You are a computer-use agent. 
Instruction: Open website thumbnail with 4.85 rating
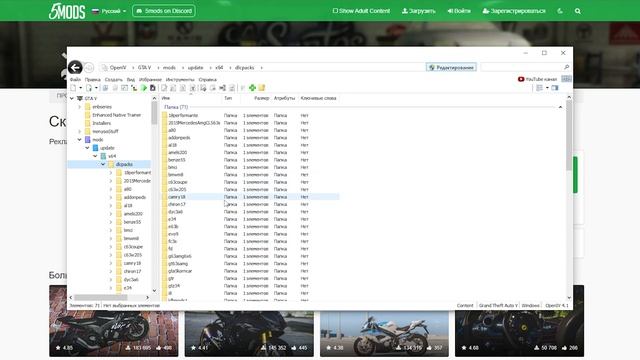point(114,320)
